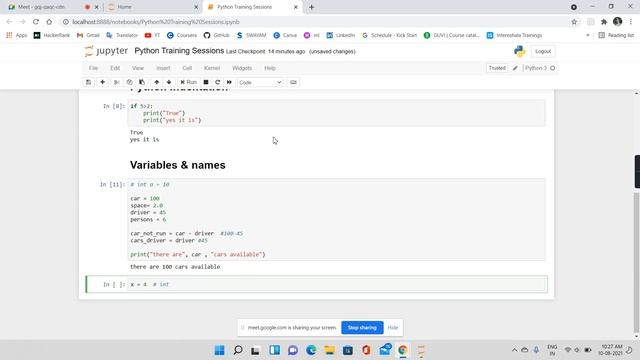
Task: Open Chrome profile avatar
Action: (x=618, y=21)
